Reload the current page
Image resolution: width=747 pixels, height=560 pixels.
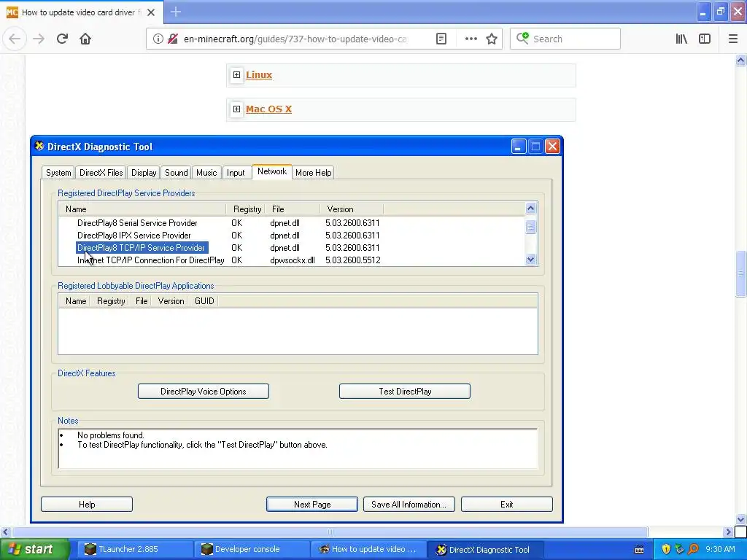(62, 39)
